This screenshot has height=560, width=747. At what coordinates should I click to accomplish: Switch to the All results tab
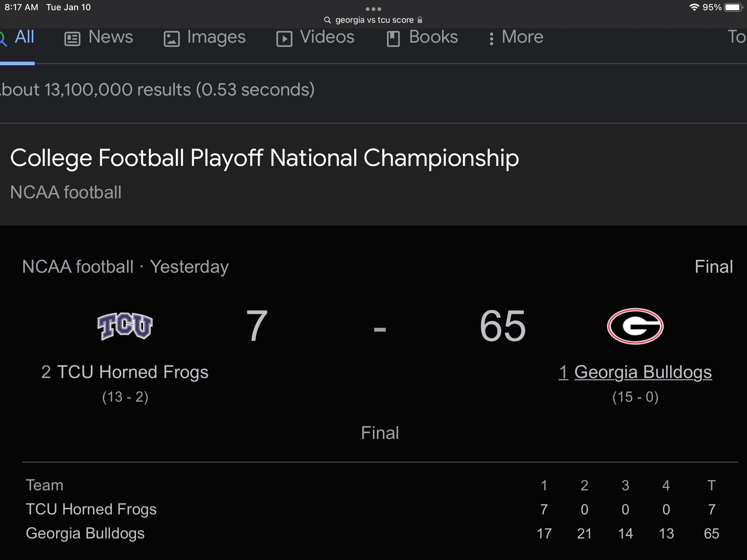point(24,37)
